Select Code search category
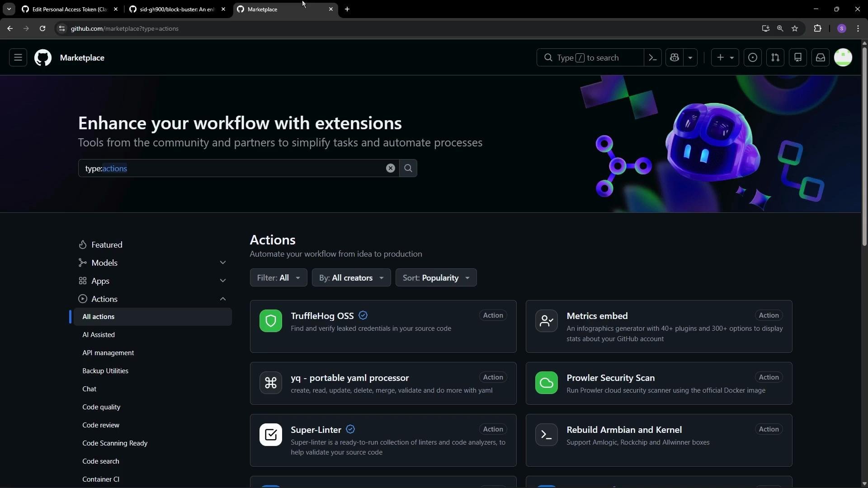Image resolution: width=868 pixels, height=488 pixels. click(153, 462)
